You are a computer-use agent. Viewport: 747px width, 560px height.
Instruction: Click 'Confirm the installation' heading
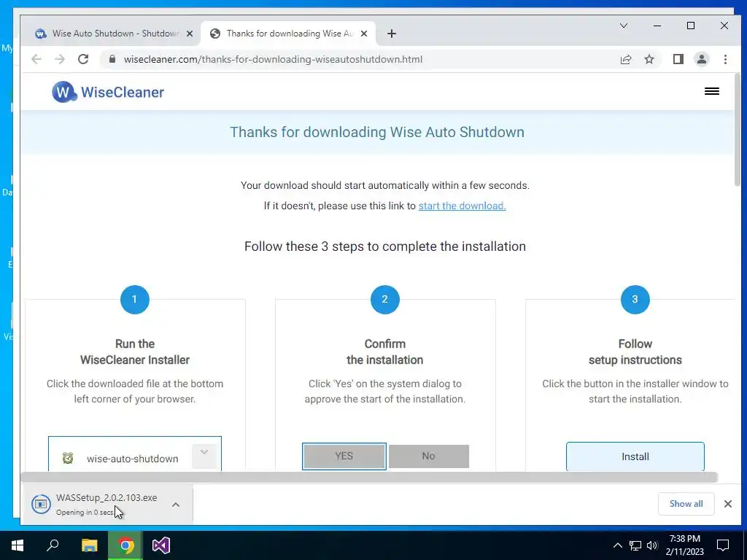(385, 352)
